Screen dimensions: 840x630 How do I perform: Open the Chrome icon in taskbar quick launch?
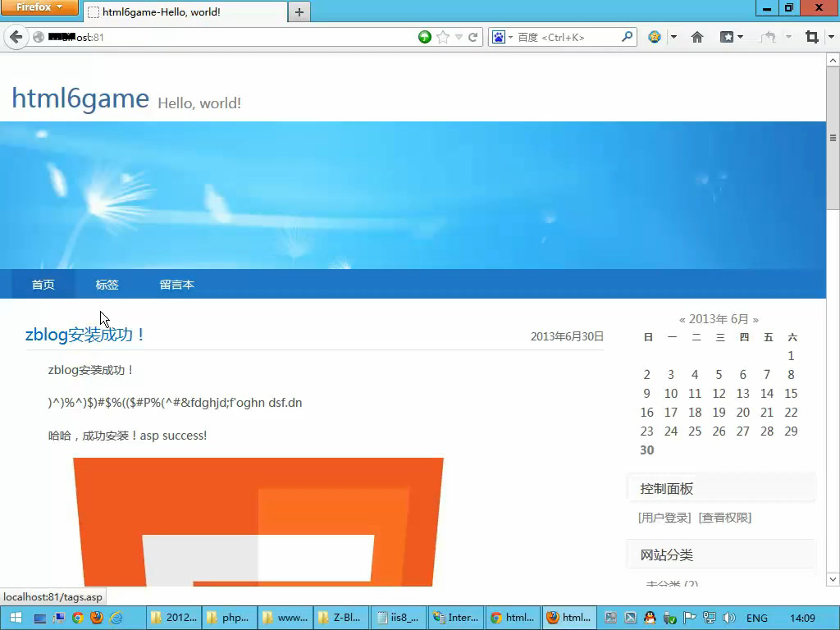click(x=78, y=618)
